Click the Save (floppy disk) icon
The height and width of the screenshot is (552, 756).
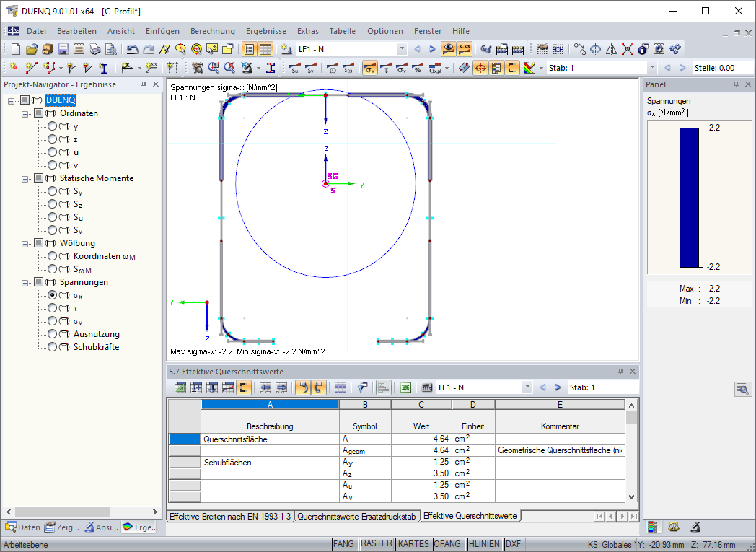(x=63, y=49)
